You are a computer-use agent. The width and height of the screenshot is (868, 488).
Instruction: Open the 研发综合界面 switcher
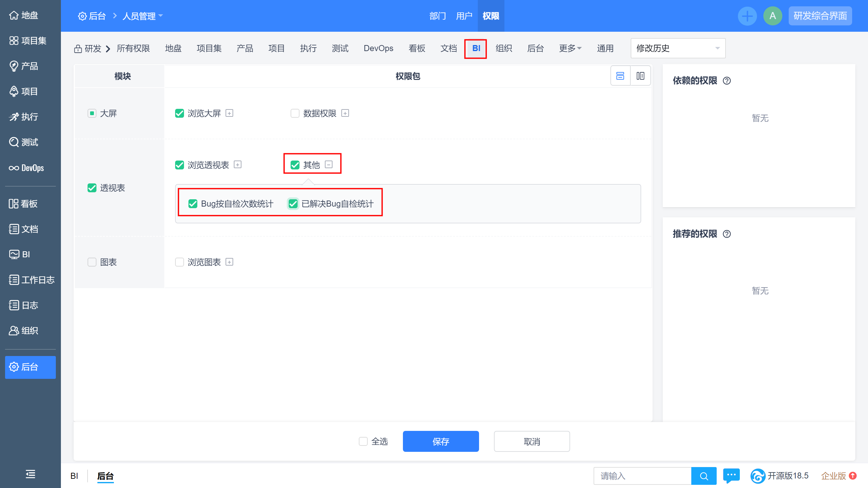[x=820, y=16]
